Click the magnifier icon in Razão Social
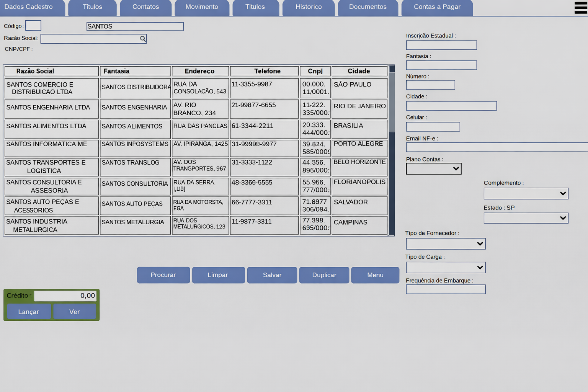 pyautogui.click(x=142, y=39)
